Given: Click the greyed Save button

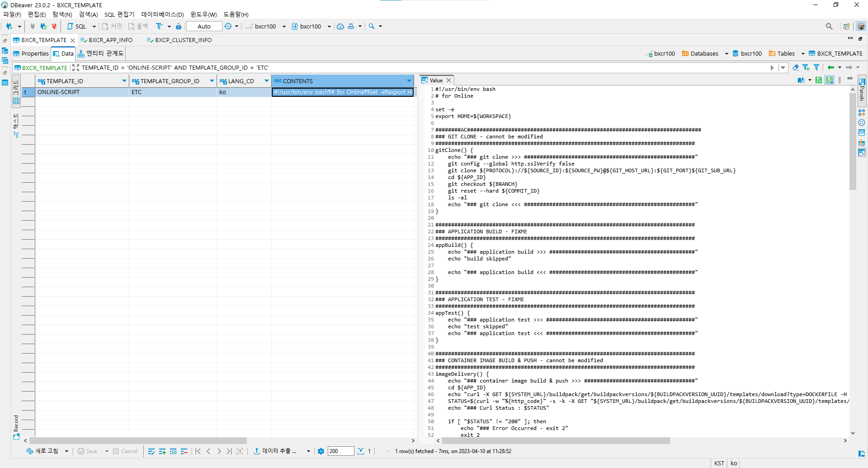Looking at the screenshot, I should point(88,451).
